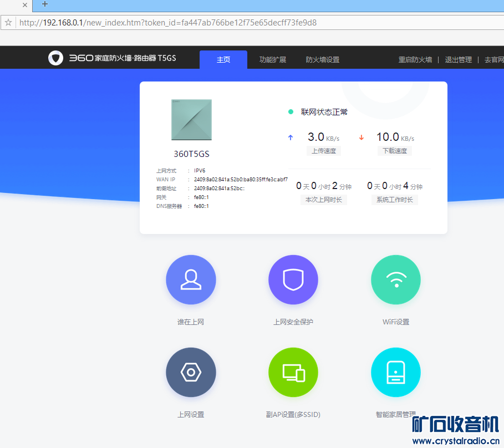Open the 副AP设置(多SSID) devices icon
Viewport: 504px width, 448px height.
pyautogui.click(x=293, y=372)
